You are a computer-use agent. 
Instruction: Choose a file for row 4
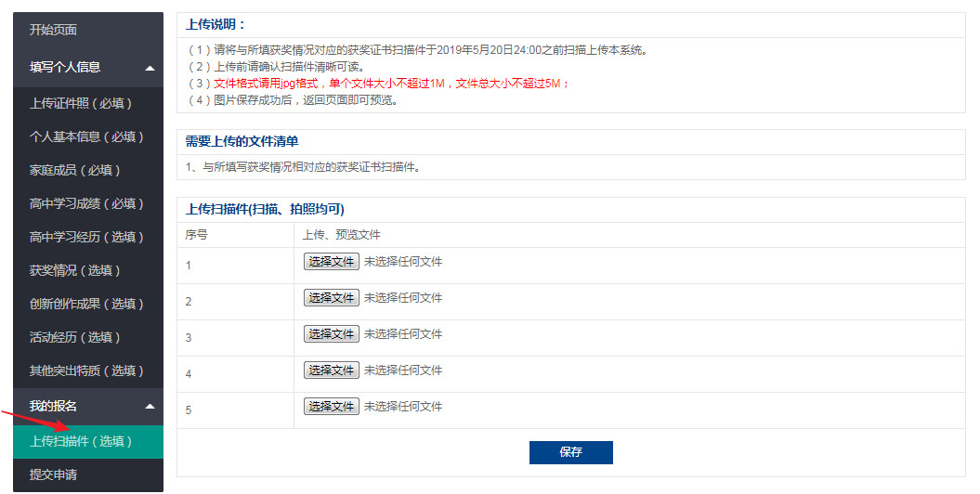coord(332,370)
